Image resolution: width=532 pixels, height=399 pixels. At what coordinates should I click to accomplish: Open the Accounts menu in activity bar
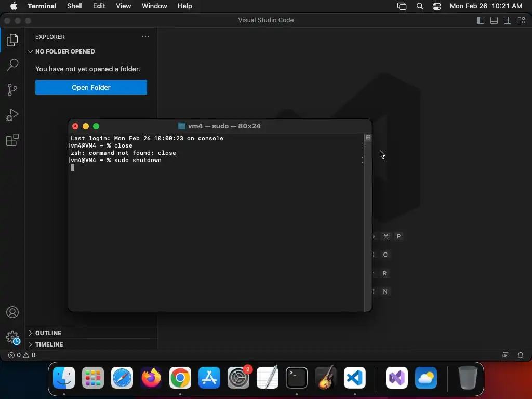12,312
